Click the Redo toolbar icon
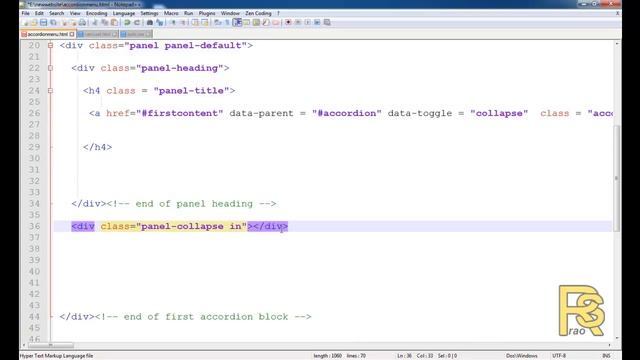This screenshot has height=360, width=640. [x=136, y=22]
